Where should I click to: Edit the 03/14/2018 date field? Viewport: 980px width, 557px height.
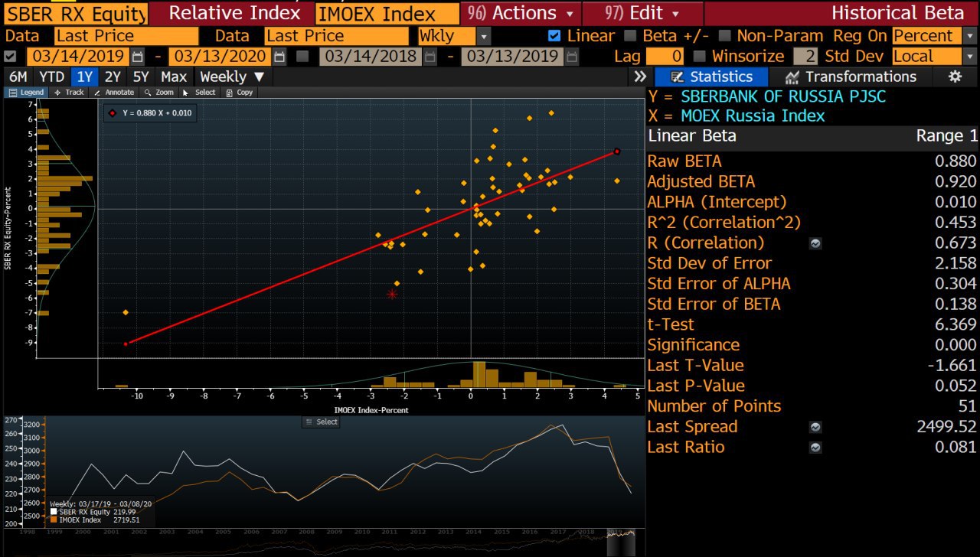[x=370, y=57]
